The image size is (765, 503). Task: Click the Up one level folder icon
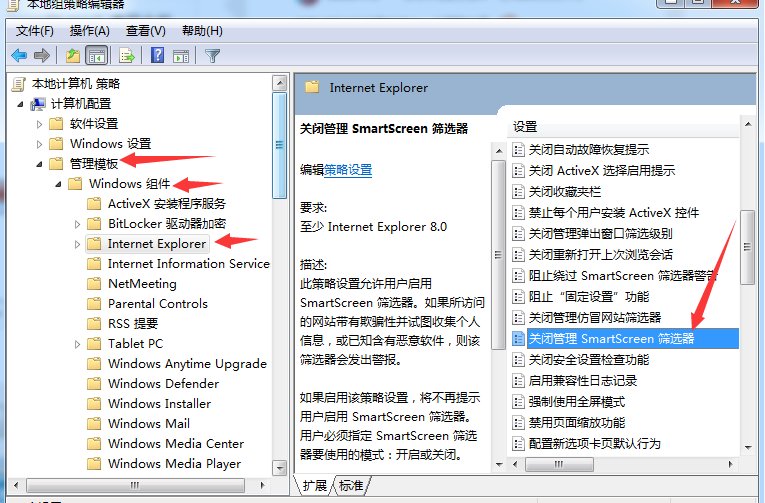73,56
